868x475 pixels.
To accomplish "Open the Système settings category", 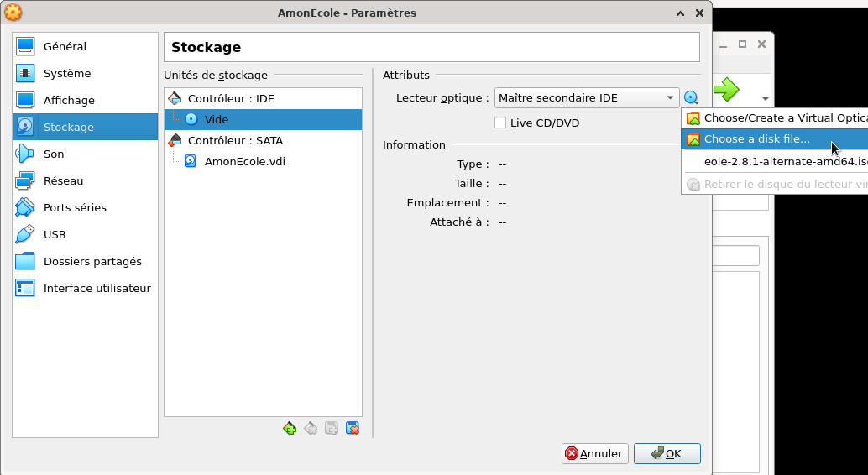I will (x=86, y=73).
